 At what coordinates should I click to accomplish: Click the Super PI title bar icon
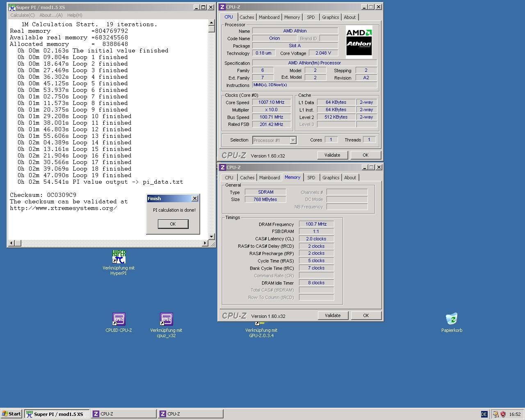tap(12, 7)
